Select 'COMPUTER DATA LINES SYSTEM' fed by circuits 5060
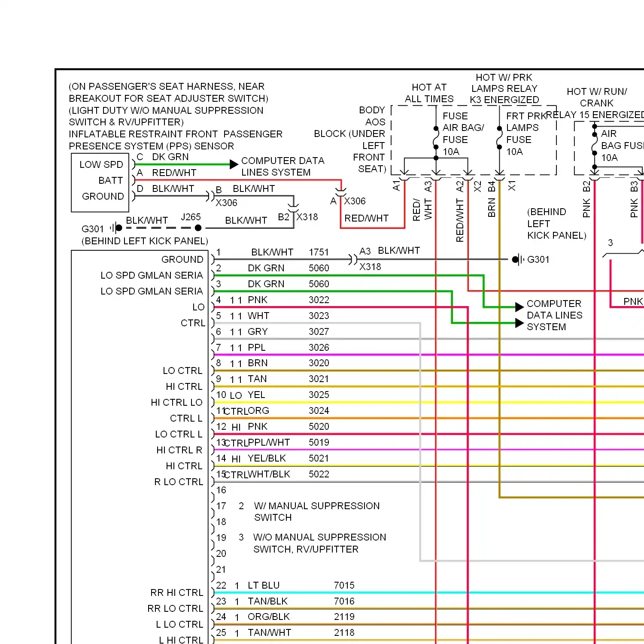Screen dimensions: 644x644 click(555, 315)
